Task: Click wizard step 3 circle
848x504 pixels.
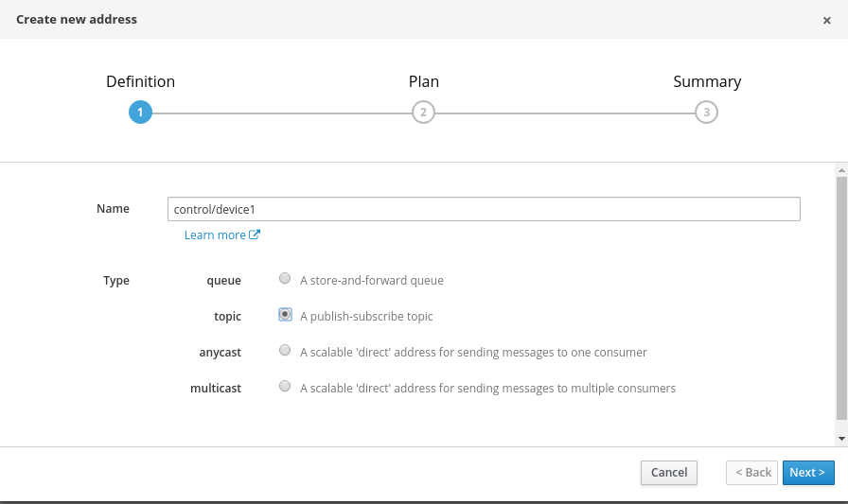Action: (x=705, y=113)
